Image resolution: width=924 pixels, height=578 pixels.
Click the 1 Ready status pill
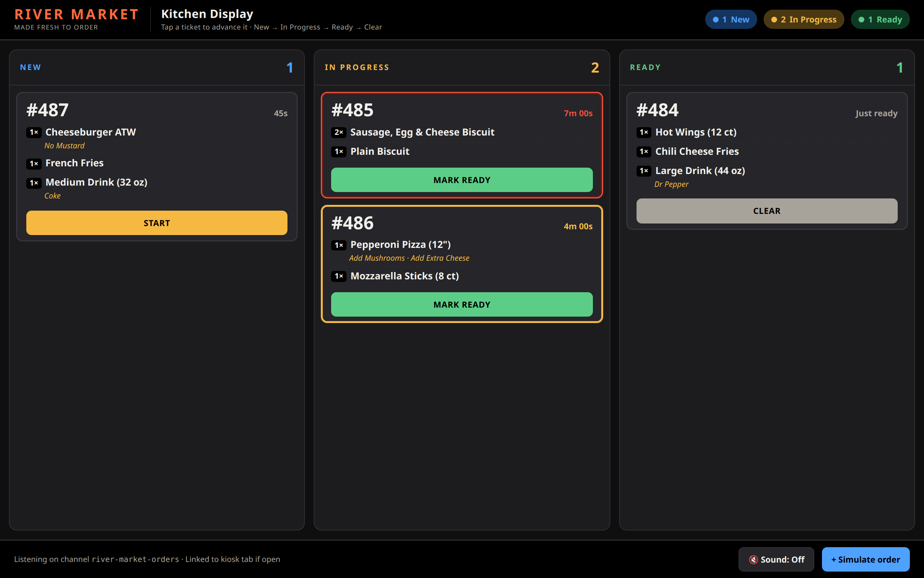point(880,20)
